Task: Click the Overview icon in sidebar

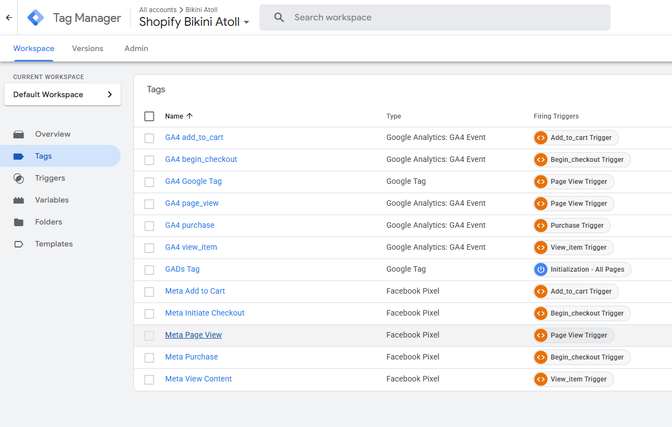Action: point(18,134)
